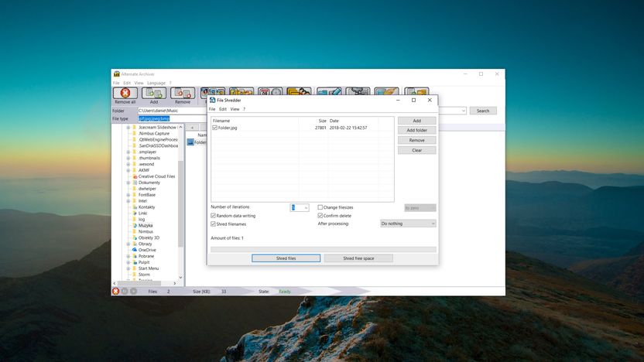Click the tree scroll-down arrow
Viewport: 644px width, 362px height.
point(180,278)
